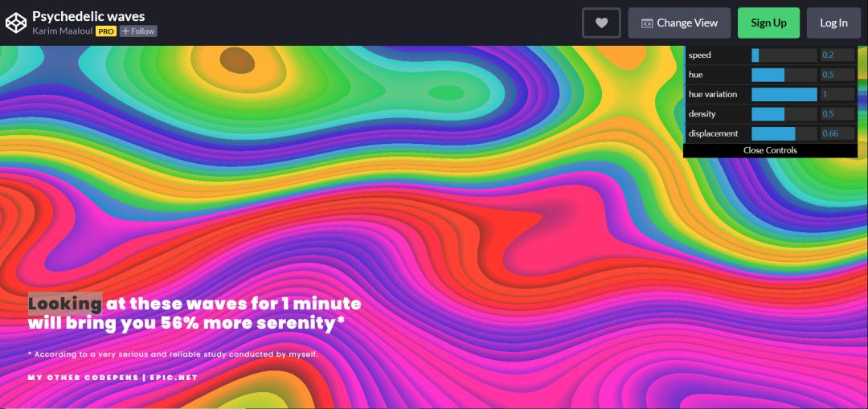
Task: Open the MY OTHER CODEPENS link
Action: [83, 378]
